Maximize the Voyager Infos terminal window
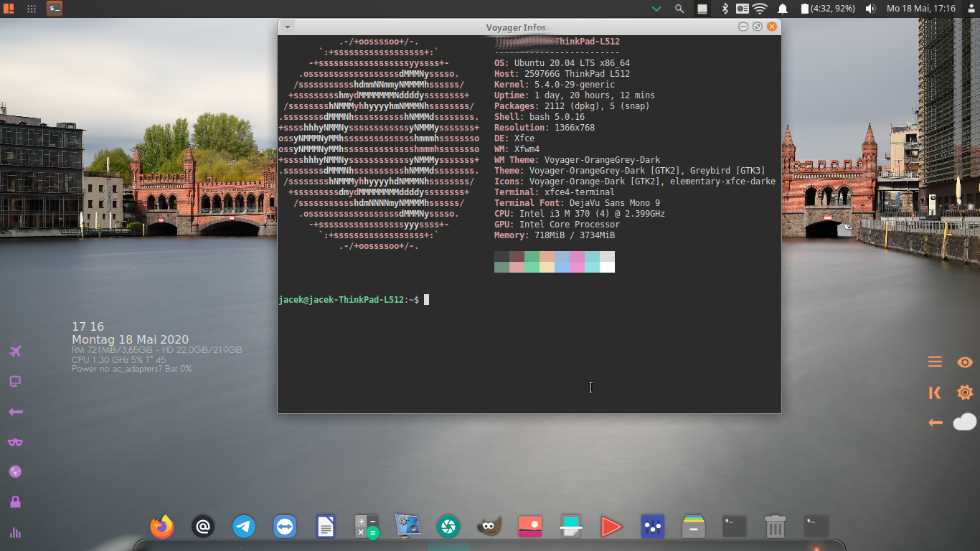 758,27
